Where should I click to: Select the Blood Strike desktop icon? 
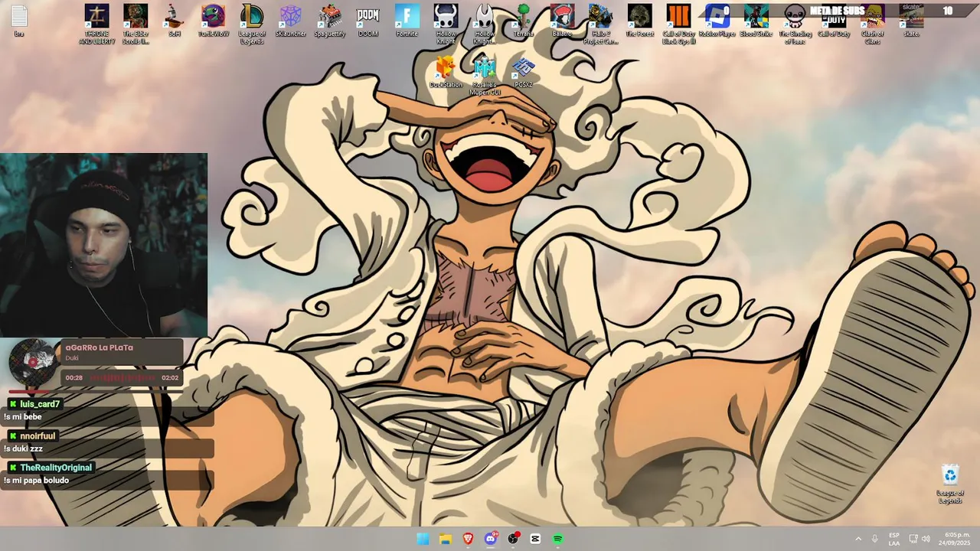point(756,21)
